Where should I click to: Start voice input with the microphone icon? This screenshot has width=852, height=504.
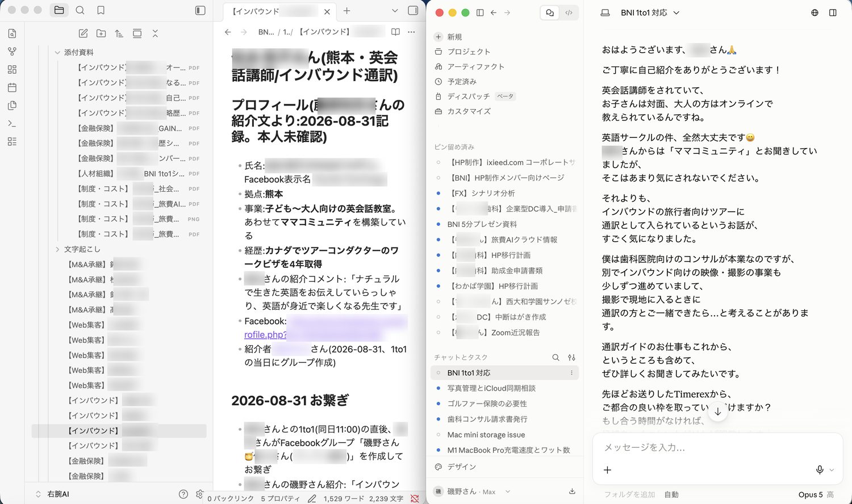(820, 469)
